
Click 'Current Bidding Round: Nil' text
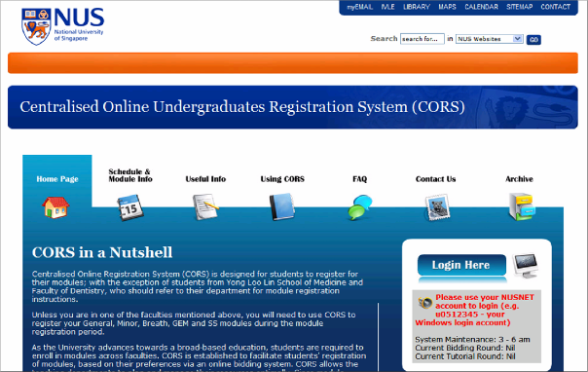465,348
